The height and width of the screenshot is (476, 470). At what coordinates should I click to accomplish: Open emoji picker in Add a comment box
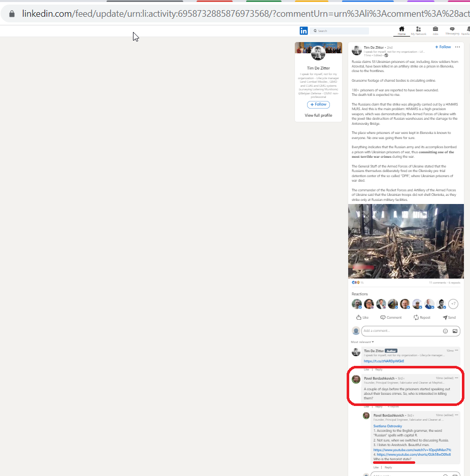click(x=446, y=331)
